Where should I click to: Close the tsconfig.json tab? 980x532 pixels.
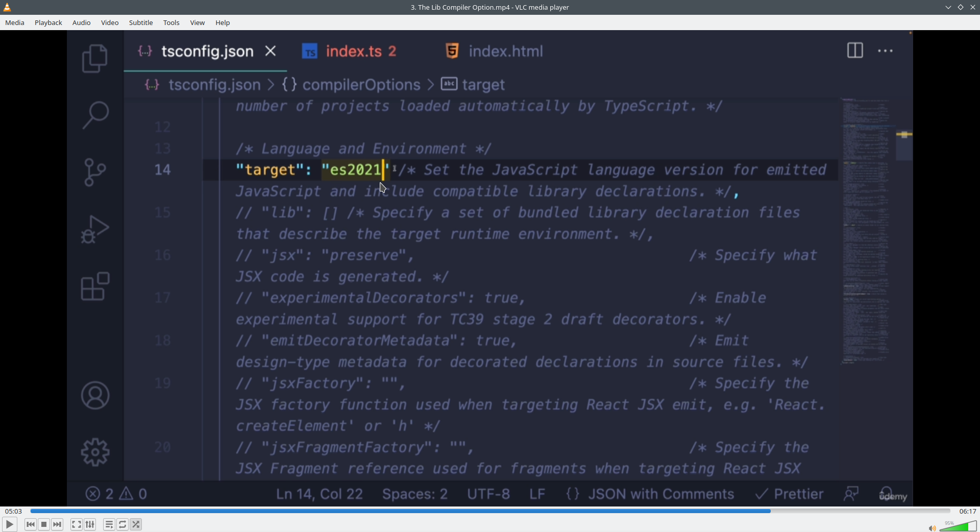(271, 51)
